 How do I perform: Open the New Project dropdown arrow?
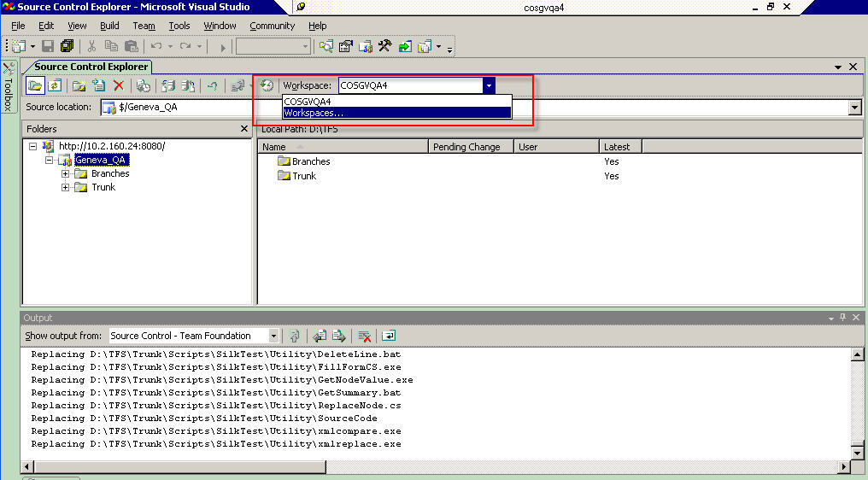(x=32, y=46)
